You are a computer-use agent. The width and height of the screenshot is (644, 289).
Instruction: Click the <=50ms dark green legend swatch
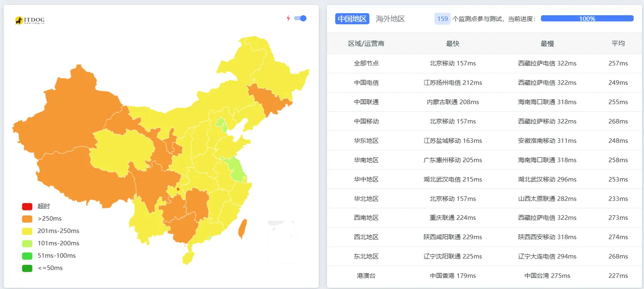point(27,268)
